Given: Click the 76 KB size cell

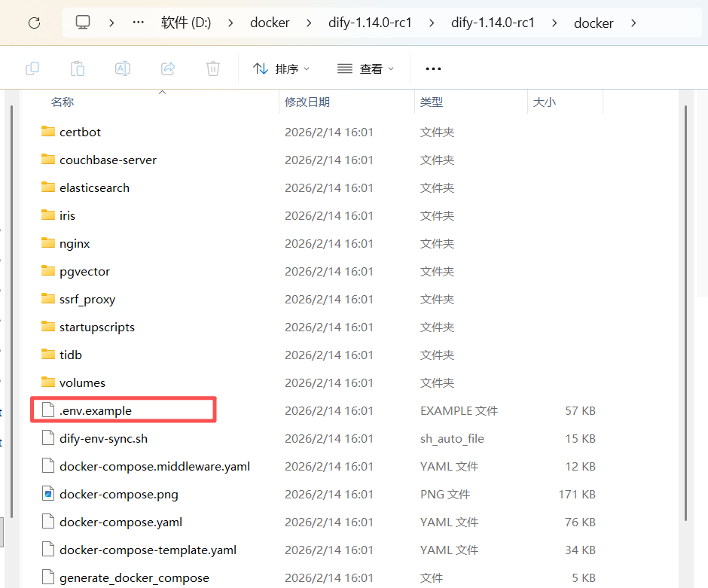Looking at the screenshot, I should click(580, 522).
